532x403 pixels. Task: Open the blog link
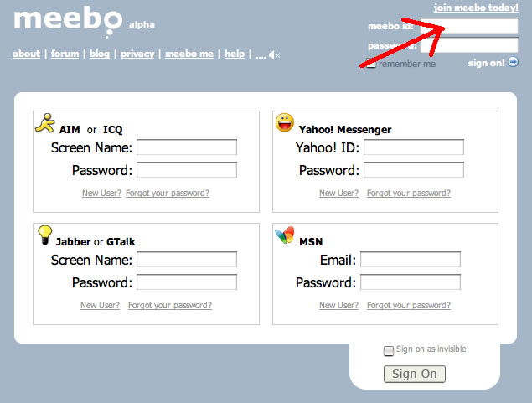100,54
